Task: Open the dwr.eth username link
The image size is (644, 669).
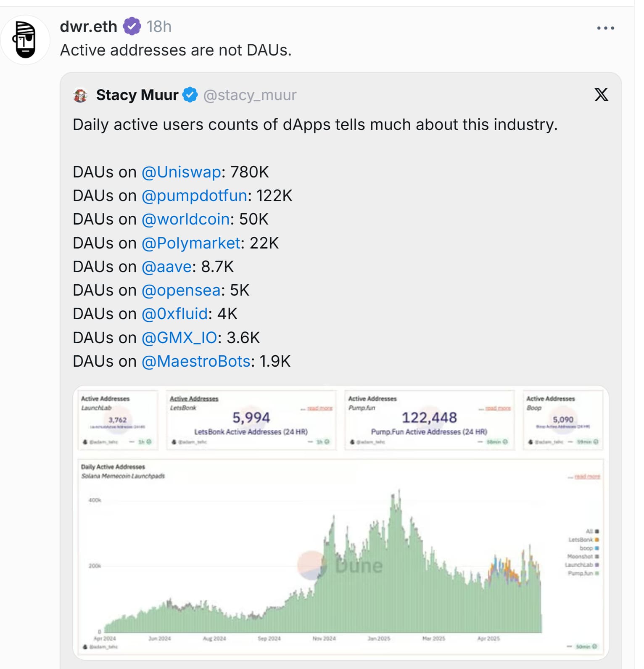Action: (88, 26)
